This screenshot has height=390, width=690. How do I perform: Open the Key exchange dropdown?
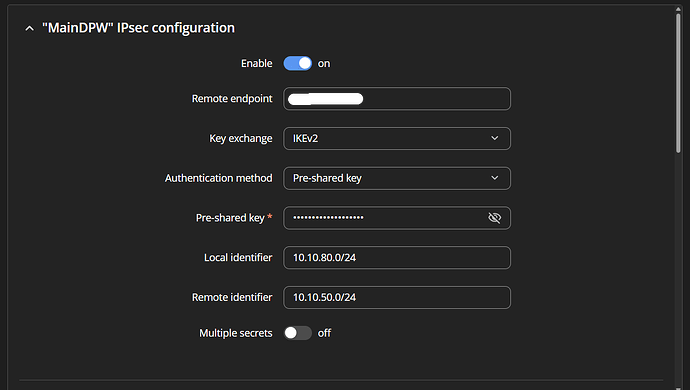[x=397, y=138]
